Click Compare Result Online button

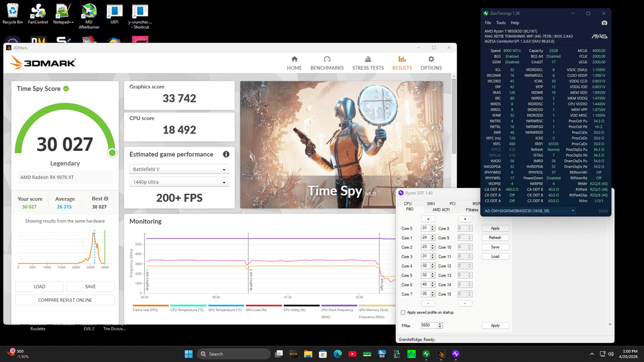point(65,300)
